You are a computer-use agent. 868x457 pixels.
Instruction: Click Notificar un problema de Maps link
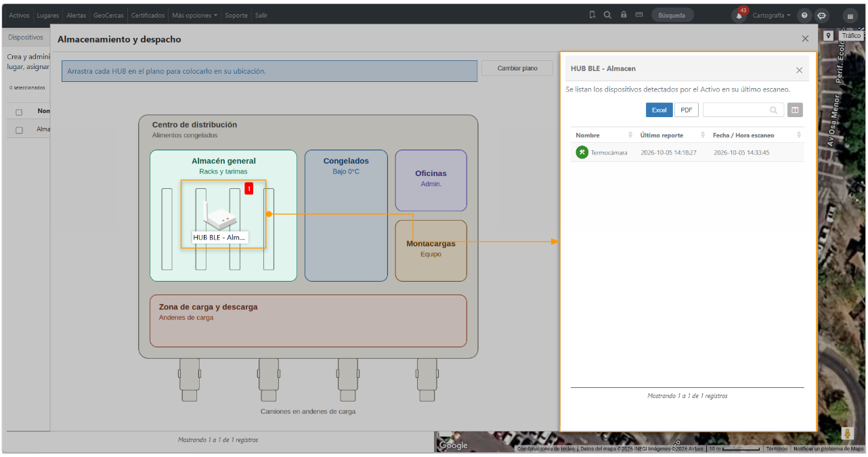click(x=828, y=449)
